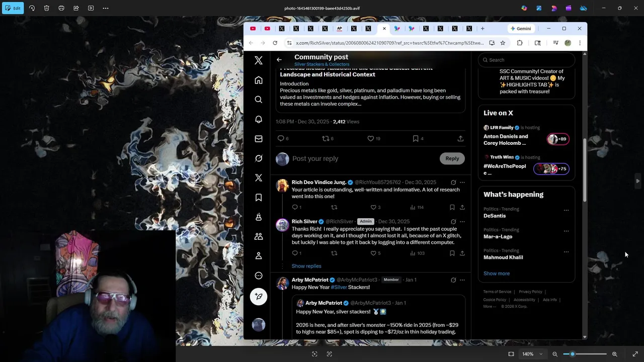Open Explore search in X sidebar

[259, 100]
